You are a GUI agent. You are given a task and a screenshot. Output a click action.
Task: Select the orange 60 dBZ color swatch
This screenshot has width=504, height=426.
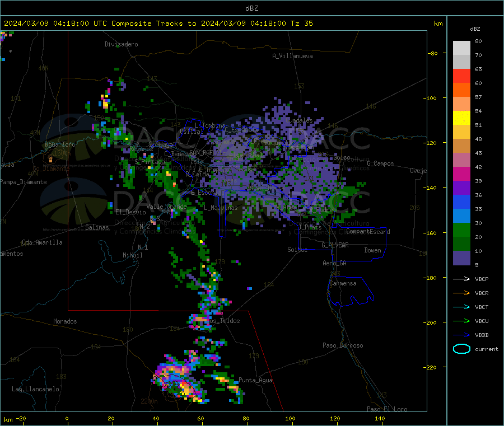461,90
